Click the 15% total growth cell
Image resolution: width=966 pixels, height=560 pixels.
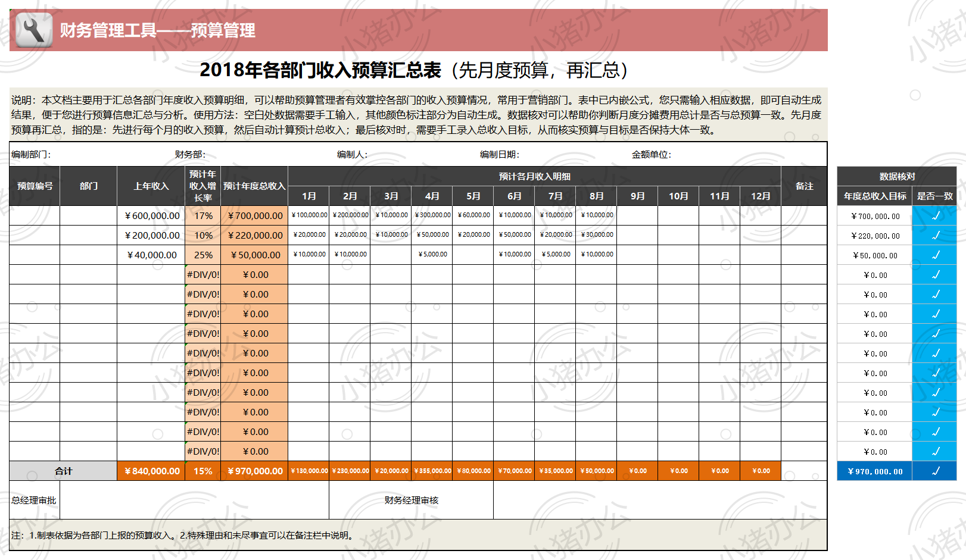pos(203,471)
